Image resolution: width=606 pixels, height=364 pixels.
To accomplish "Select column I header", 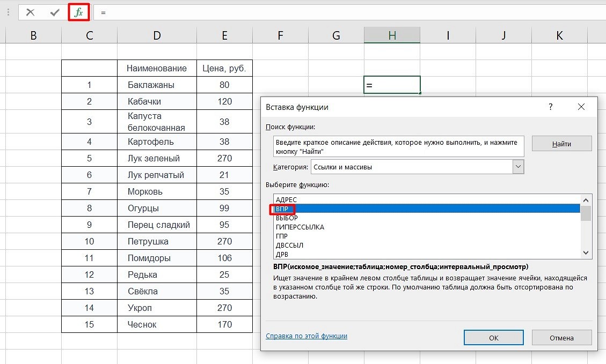I will [448, 35].
